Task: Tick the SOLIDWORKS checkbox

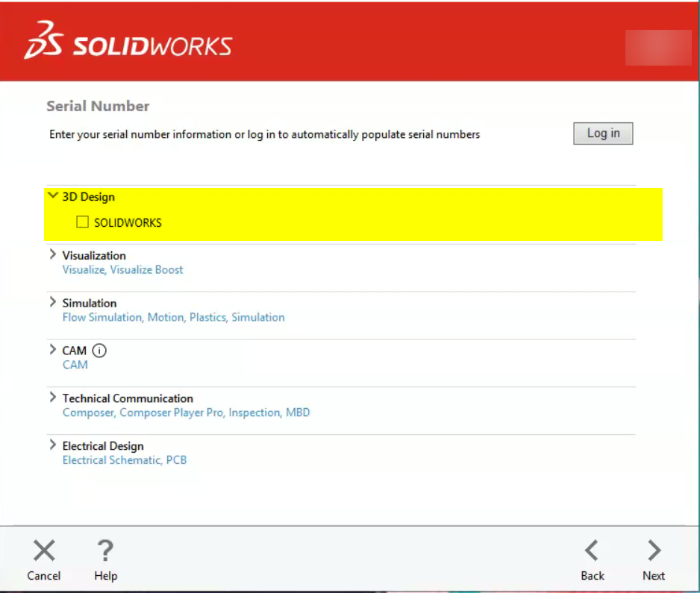Action: tap(83, 222)
